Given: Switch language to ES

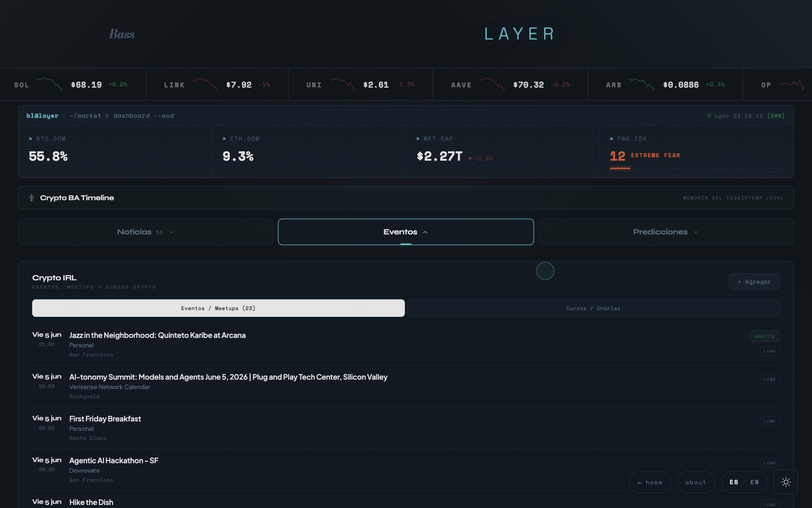Looking at the screenshot, I should tap(734, 482).
